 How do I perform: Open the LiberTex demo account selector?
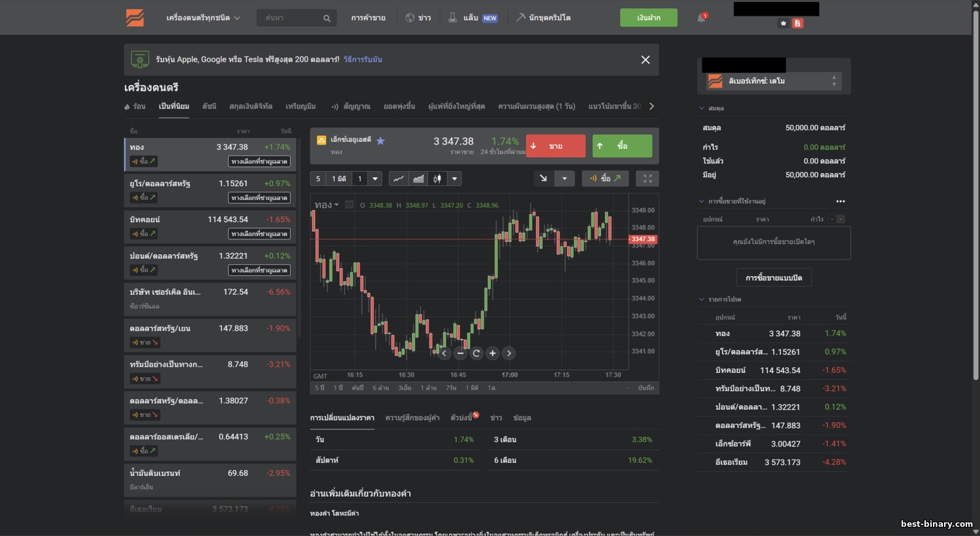click(774, 81)
